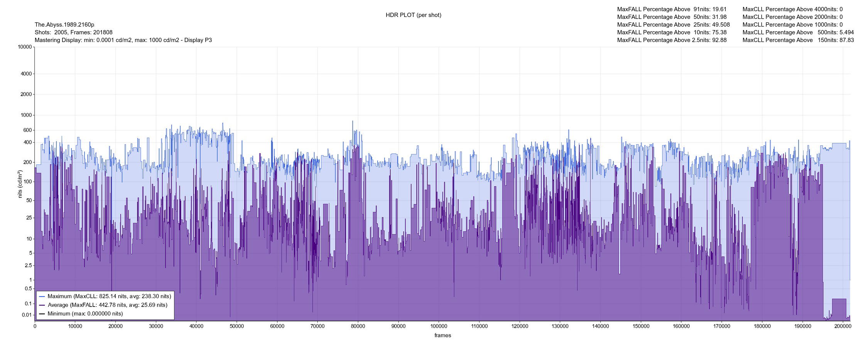Click the 'HDR PLOT (per shot)' title
The height and width of the screenshot is (347, 868).
414,15
